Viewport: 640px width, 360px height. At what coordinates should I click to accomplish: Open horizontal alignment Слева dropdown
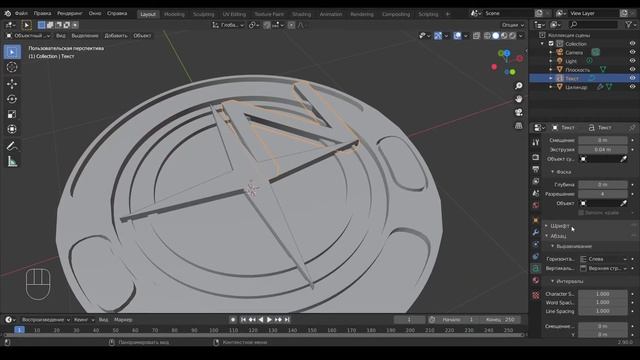click(x=603, y=259)
